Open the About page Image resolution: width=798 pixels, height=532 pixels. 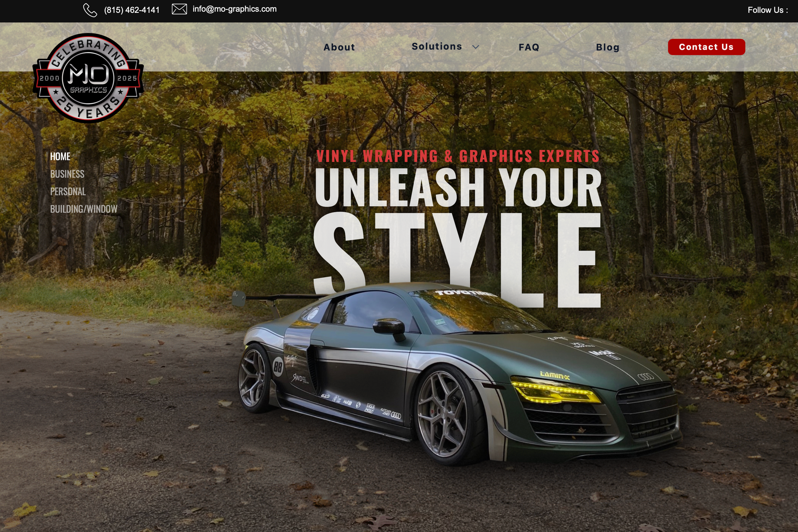(x=339, y=47)
